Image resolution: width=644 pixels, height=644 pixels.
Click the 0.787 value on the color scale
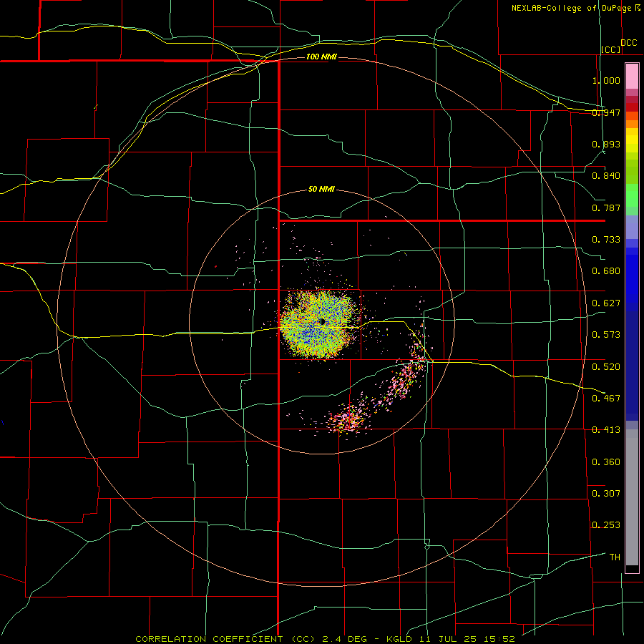pyautogui.click(x=606, y=208)
